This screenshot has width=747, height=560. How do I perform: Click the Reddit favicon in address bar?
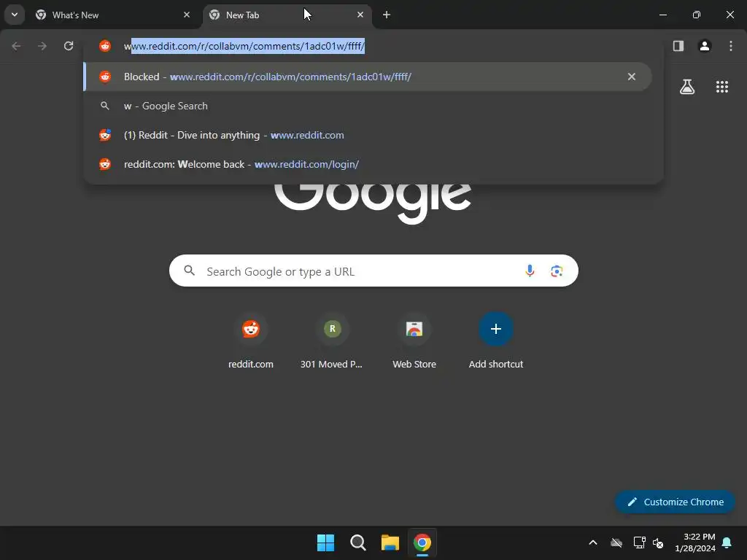click(105, 46)
